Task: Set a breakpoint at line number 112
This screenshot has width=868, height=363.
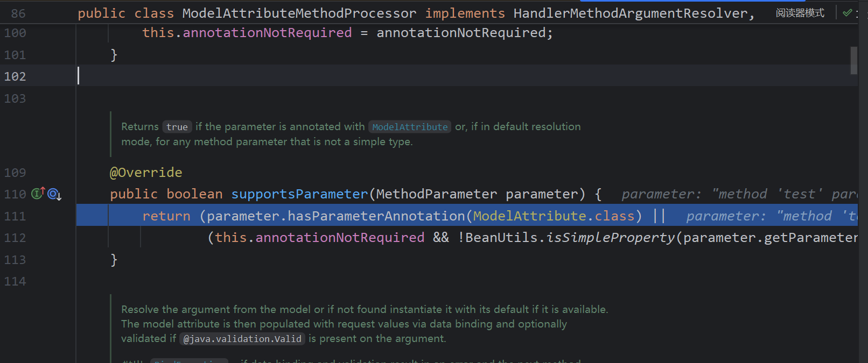Action: 15,238
